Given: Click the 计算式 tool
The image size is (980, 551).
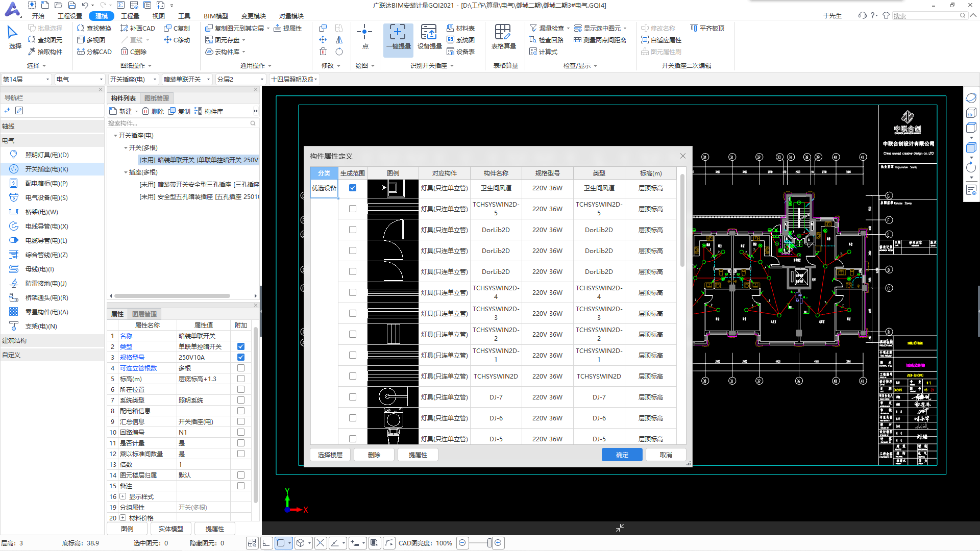Looking at the screenshot, I should point(544,52).
